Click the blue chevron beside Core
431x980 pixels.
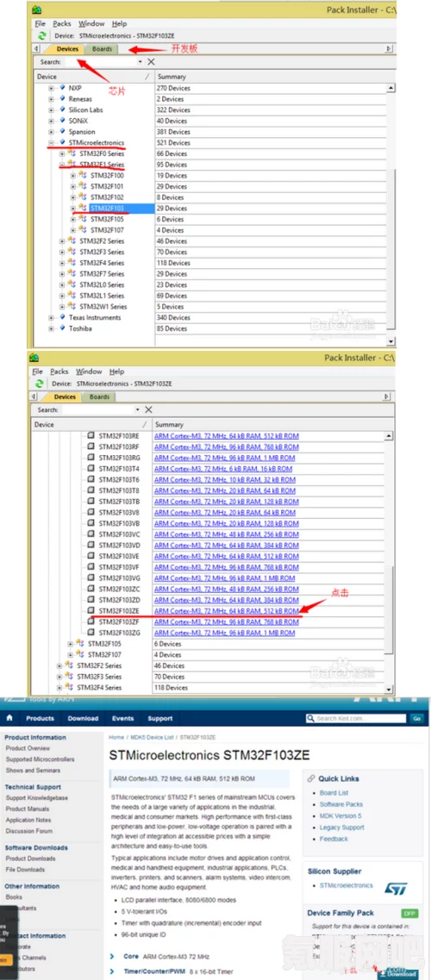pyautogui.click(x=112, y=956)
